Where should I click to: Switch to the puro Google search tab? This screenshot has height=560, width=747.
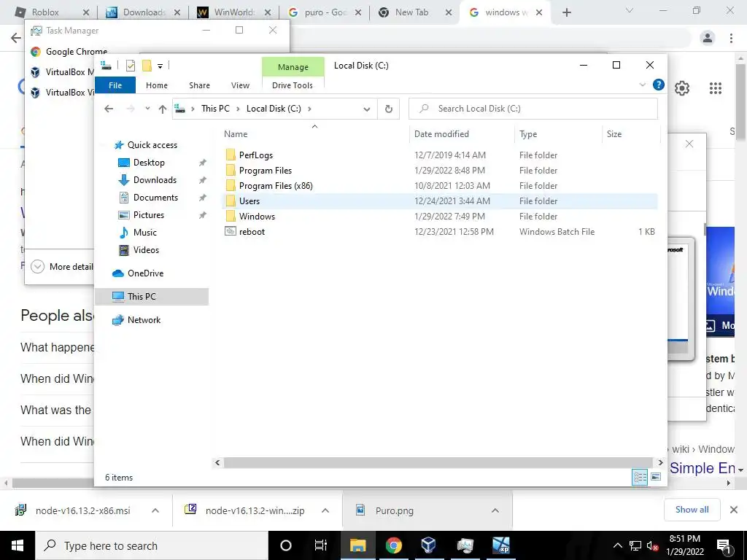325,12
